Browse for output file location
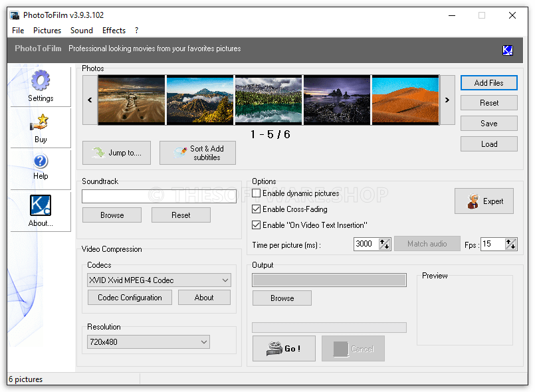The height and width of the screenshot is (392, 535). (282, 298)
